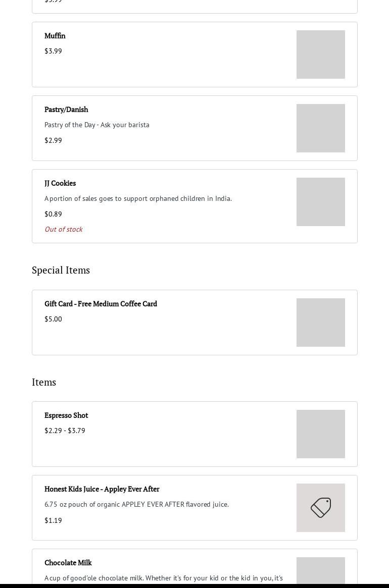The width and height of the screenshot is (389, 588).
Task: Click the Special Items section heading
Action: (61, 270)
